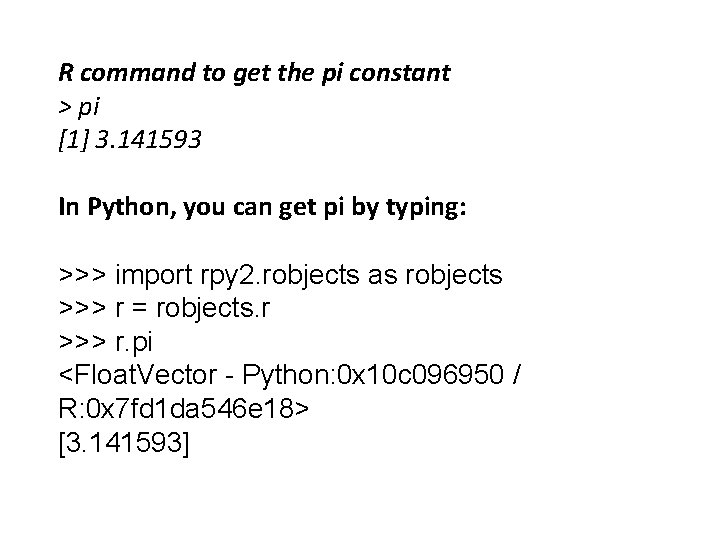The height and width of the screenshot is (540, 720).
Task: Click the R output line "[1] 3.141593"
Action: (x=130, y=140)
